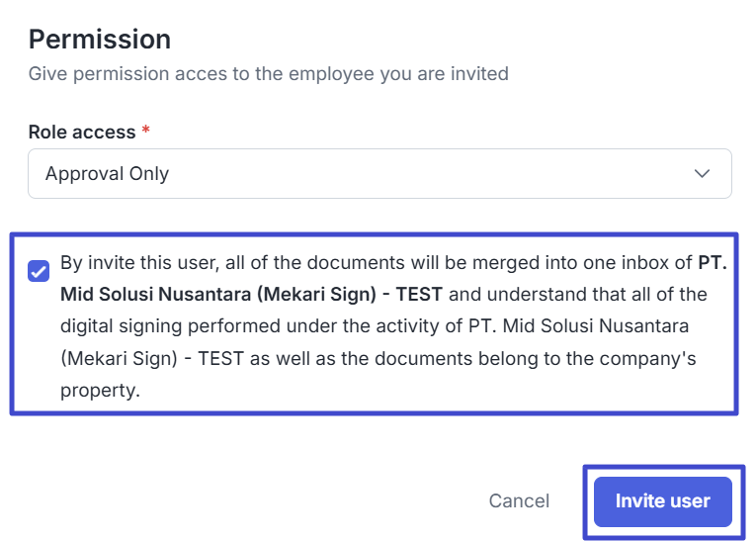Click the blue checkmark icon
756x541 pixels.
pos(39,271)
